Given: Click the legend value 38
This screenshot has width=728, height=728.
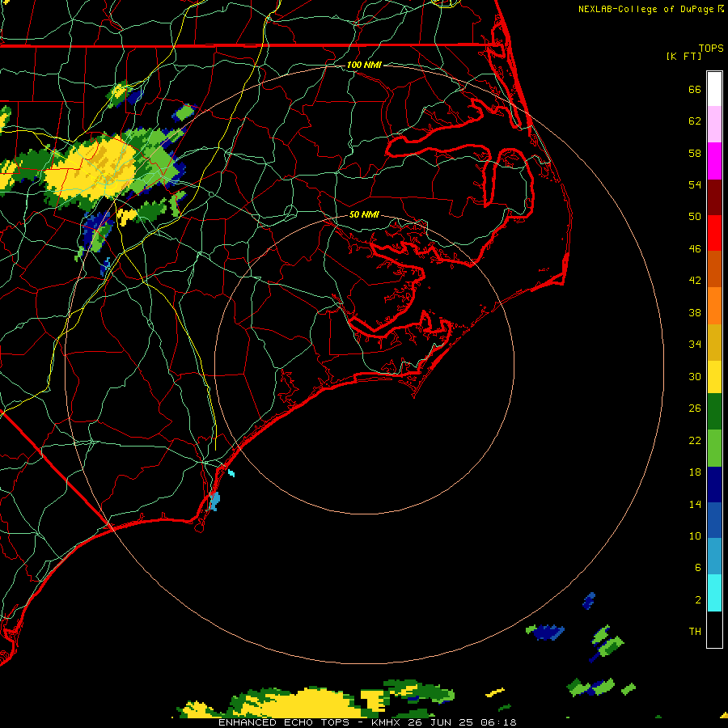Looking at the screenshot, I should click(x=695, y=312).
